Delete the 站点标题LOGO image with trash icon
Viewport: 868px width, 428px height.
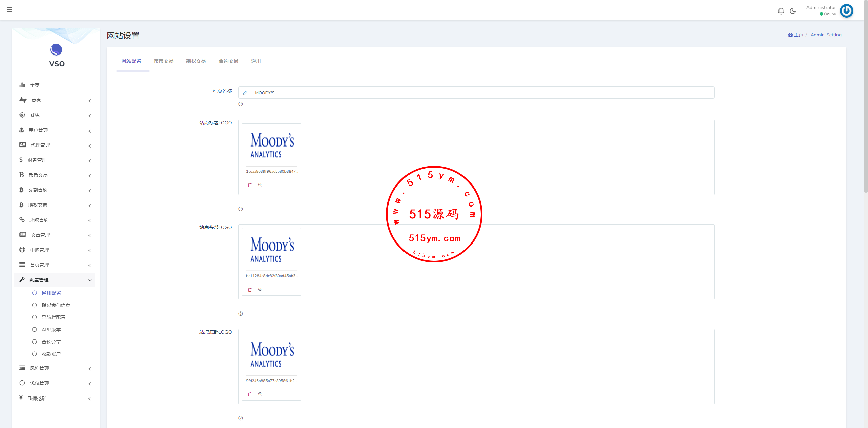coord(250,185)
